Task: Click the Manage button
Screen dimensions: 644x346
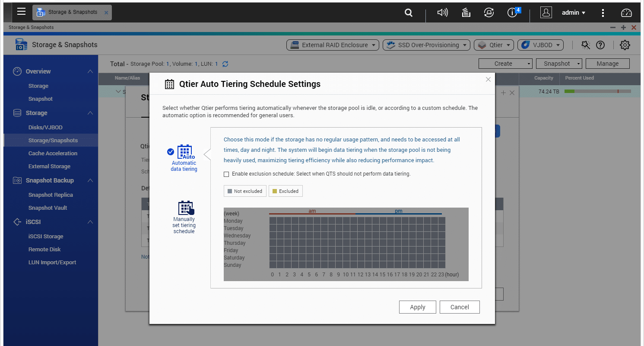Action: tap(608, 64)
